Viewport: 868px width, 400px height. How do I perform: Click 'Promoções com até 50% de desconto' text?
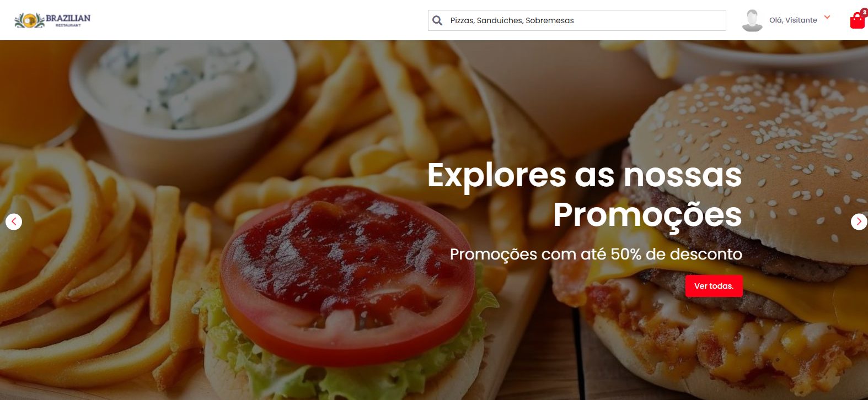pos(596,254)
